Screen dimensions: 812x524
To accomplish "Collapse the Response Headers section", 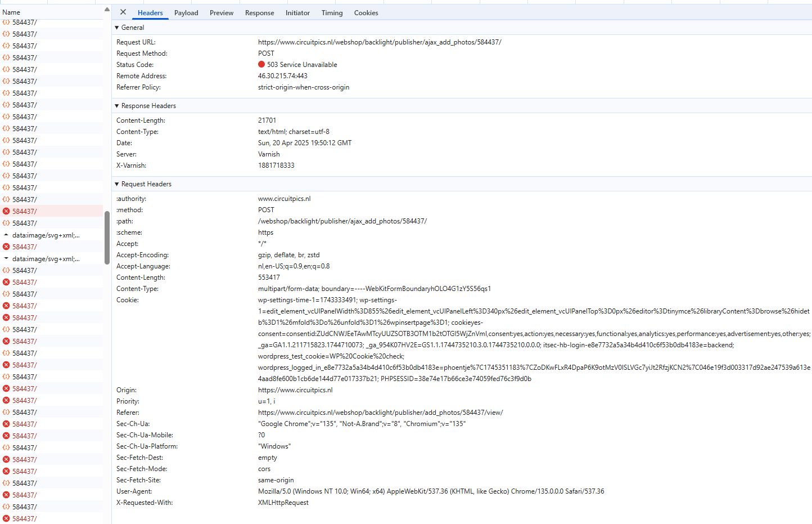I will (x=145, y=106).
